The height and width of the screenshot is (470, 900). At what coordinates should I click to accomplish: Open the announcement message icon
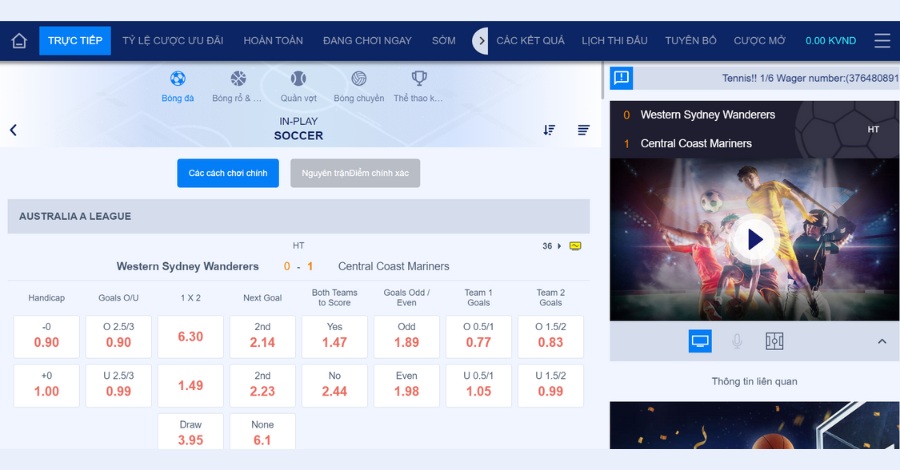pos(621,78)
